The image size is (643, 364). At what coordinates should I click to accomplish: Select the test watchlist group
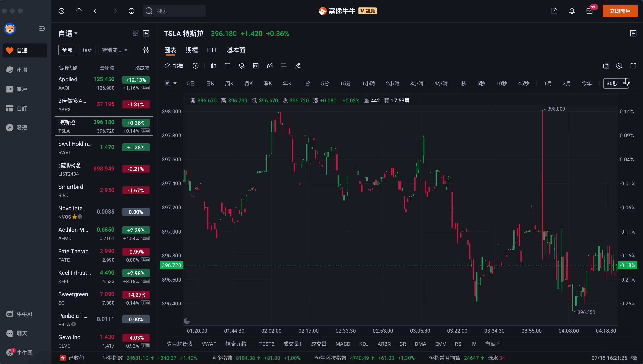click(87, 50)
